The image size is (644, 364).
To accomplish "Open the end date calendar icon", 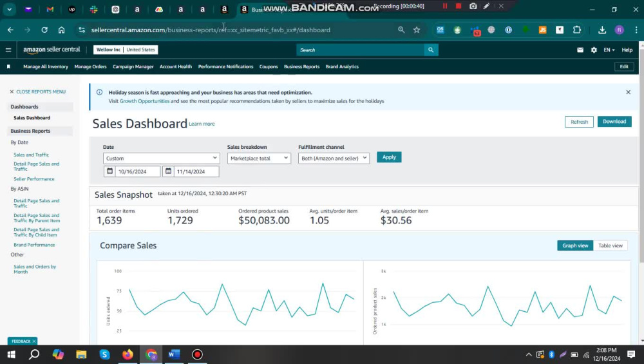I will point(168,171).
